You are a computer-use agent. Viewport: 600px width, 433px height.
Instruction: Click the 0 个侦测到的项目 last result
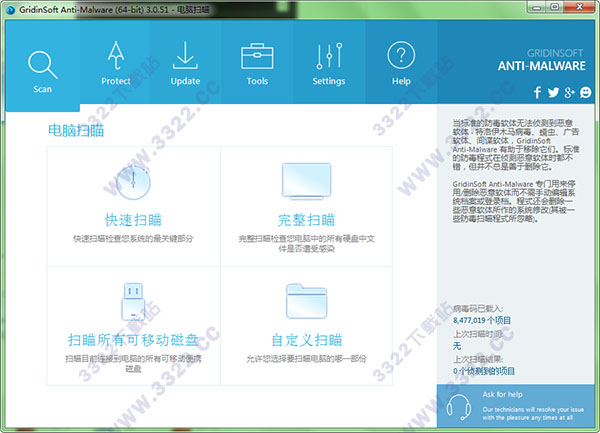(x=484, y=371)
